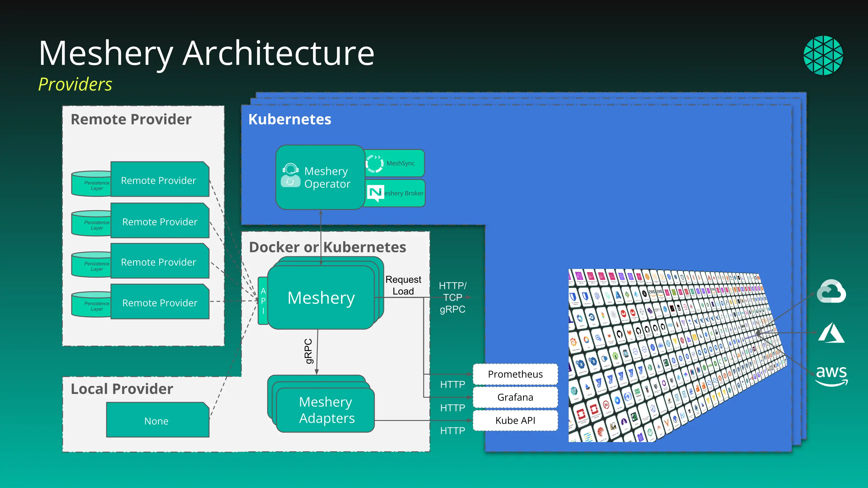Click the None local provider box
This screenshot has height=488, width=868.
click(x=157, y=421)
